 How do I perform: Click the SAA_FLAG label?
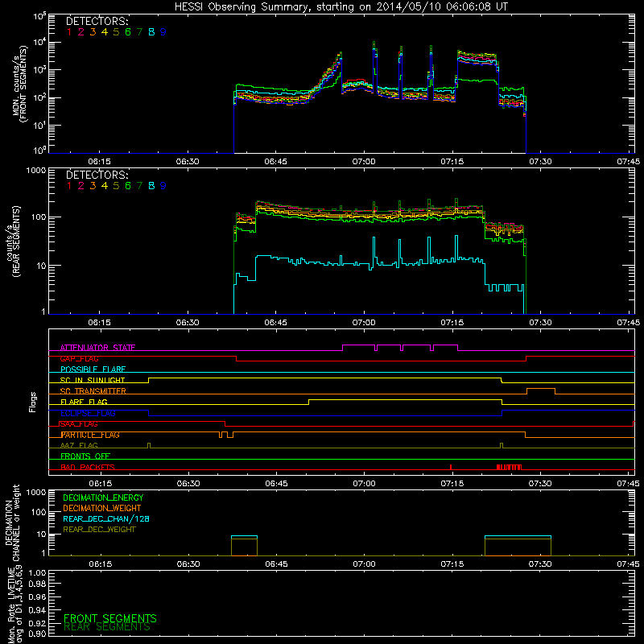pyautogui.click(x=79, y=424)
